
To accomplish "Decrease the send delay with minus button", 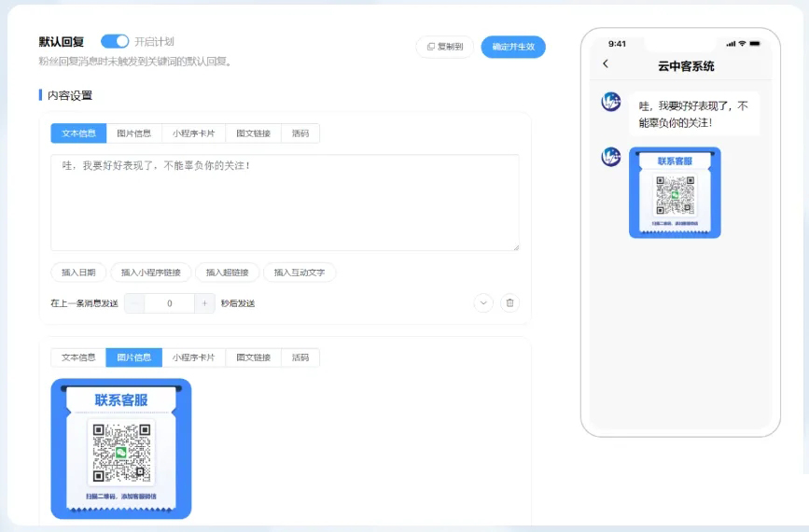I will click(x=134, y=303).
